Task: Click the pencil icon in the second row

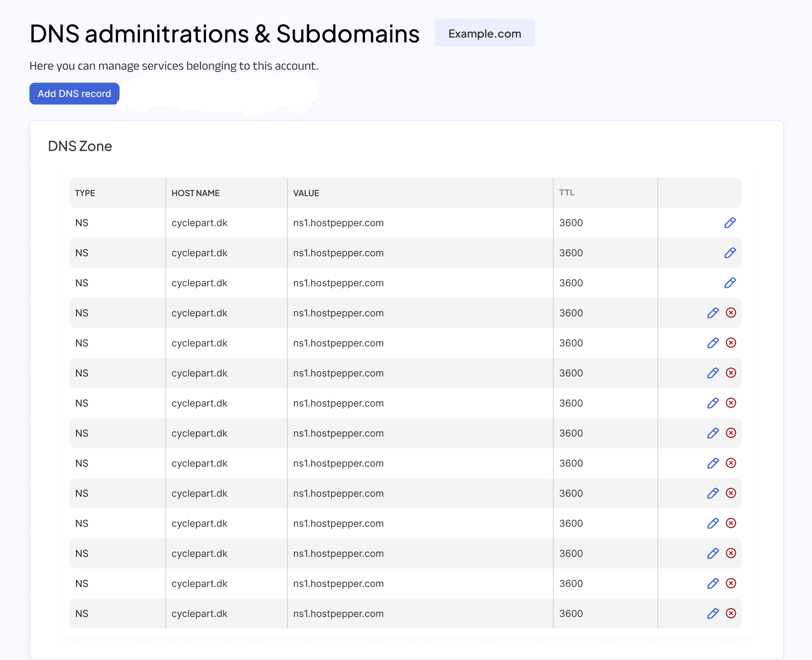Action: pyautogui.click(x=730, y=253)
